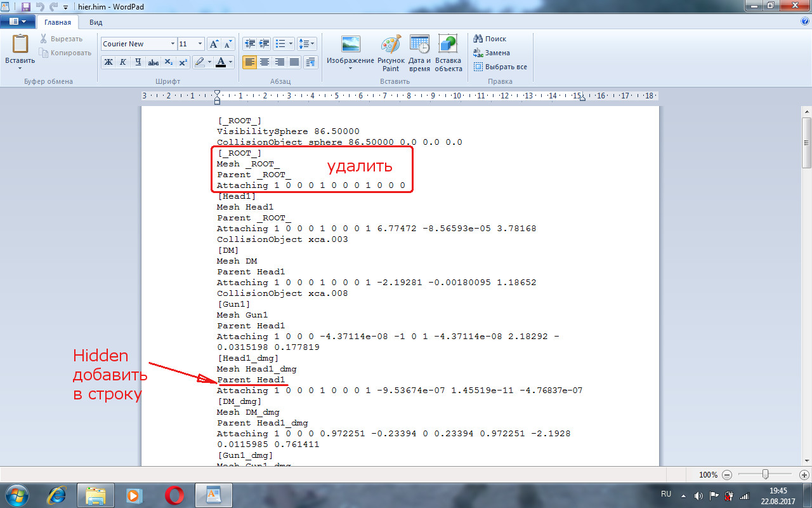This screenshot has height=508, width=812.
Task: Click Выбрать все to select all
Action: click(x=500, y=67)
